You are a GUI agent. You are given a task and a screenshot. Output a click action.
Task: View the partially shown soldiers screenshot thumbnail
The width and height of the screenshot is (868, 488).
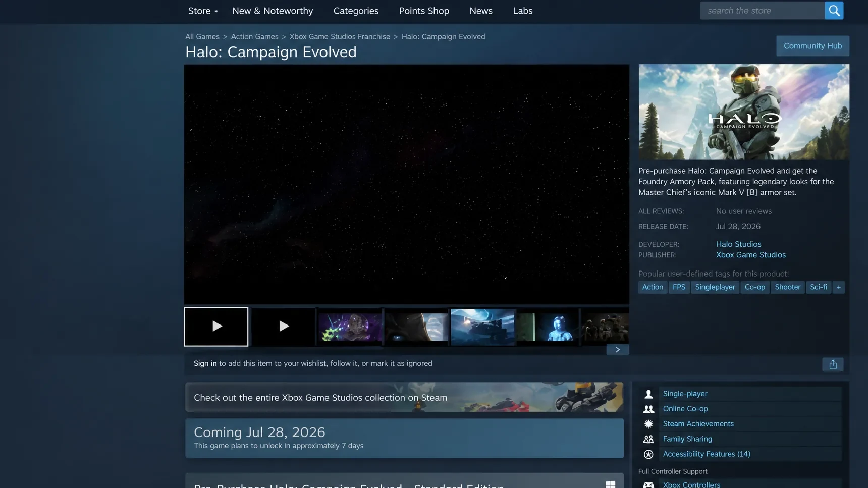pyautogui.click(x=606, y=327)
